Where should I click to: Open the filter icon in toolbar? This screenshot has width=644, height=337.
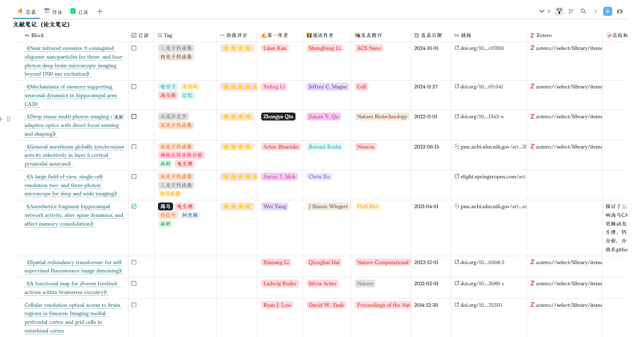tap(559, 11)
